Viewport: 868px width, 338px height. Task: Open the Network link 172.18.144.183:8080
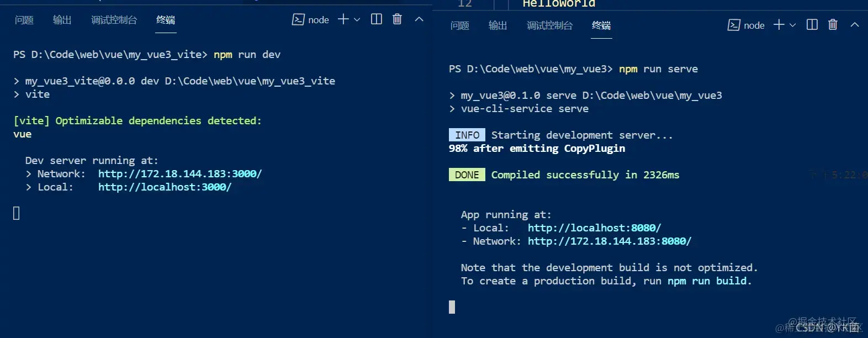[610, 241]
